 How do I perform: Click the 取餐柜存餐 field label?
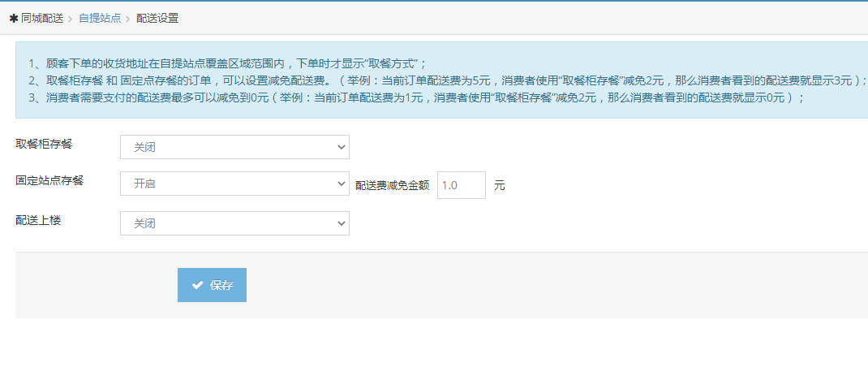click(x=44, y=144)
